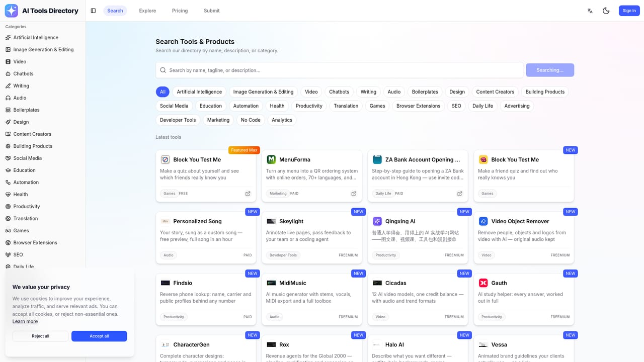Open the Learn more privacy link
The image size is (644, 362).
[x=25, y=322]
